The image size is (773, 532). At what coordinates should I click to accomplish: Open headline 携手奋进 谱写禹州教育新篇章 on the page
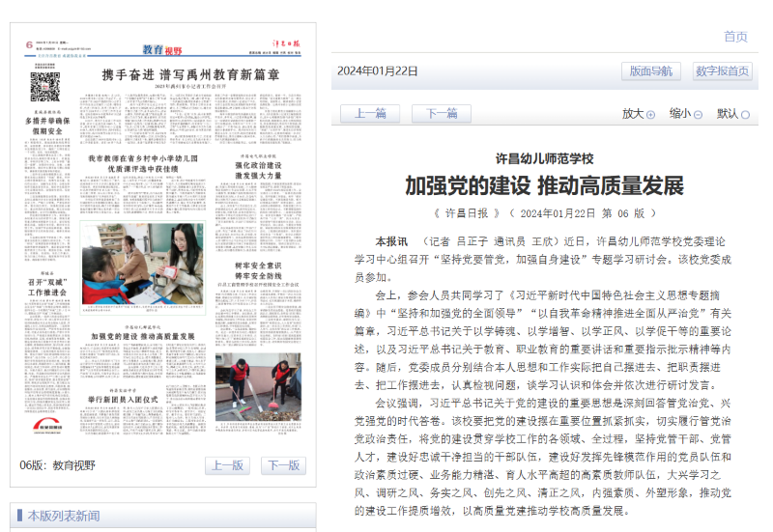[191, 74]
